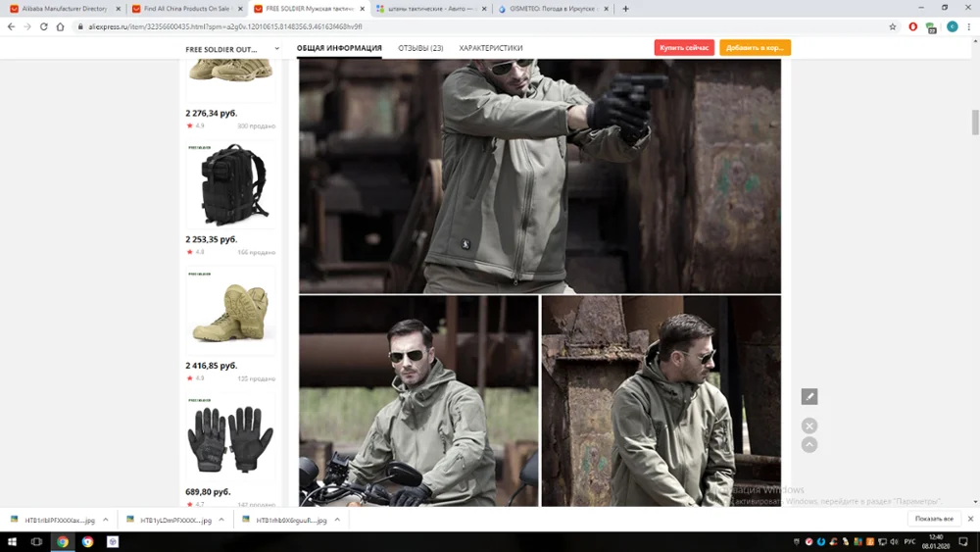Open a new browser tab
The width and height of the screenshot is (980, 552).
tap(625, 9)
